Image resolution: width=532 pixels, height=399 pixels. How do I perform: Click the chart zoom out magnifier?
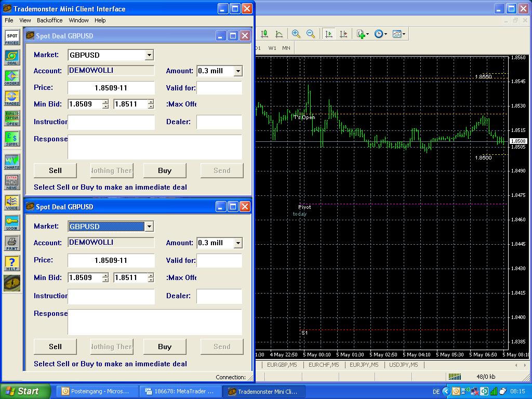[x=311, y=34]
